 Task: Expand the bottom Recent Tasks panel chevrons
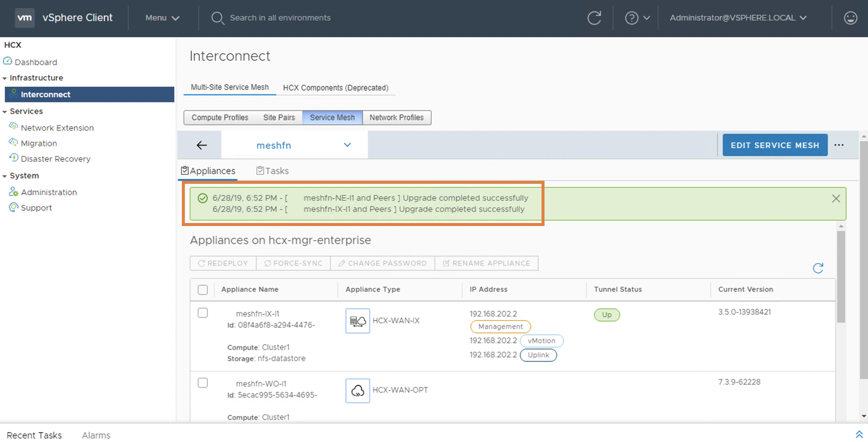[x=859, y=434]
